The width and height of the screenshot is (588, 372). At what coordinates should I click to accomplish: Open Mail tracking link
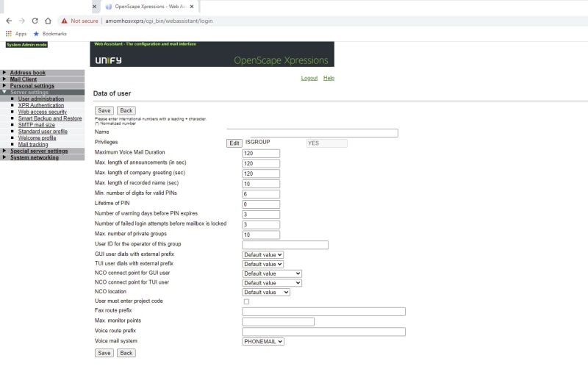tap(33, 144)
